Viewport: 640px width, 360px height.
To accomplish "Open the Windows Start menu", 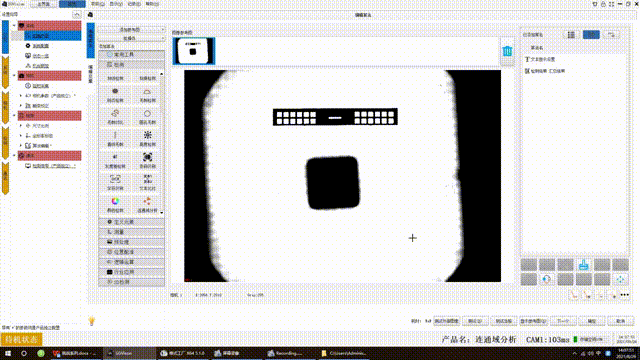I will tap(8, 353).
